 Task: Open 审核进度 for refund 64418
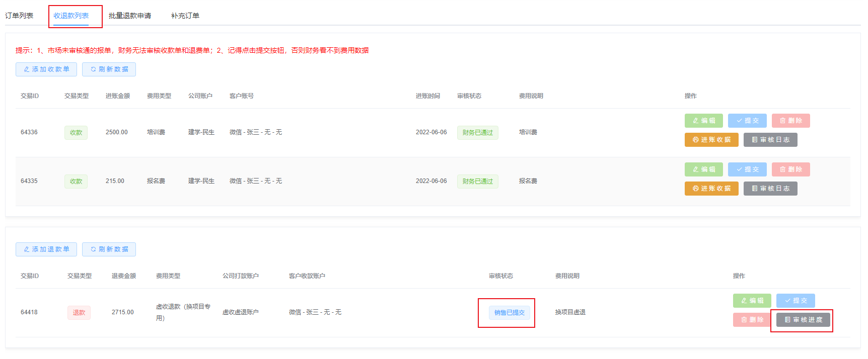coord(803,320)
